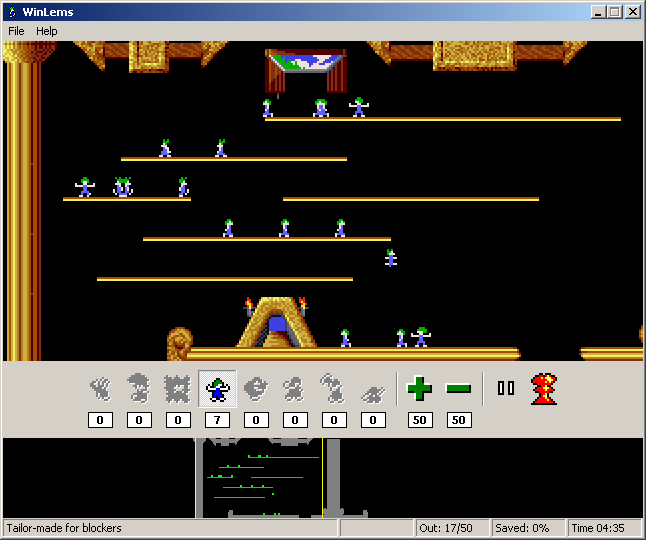
Task: Nuke all lemmings with mushroom cloud icon
Action: click(x=544, y=389)
